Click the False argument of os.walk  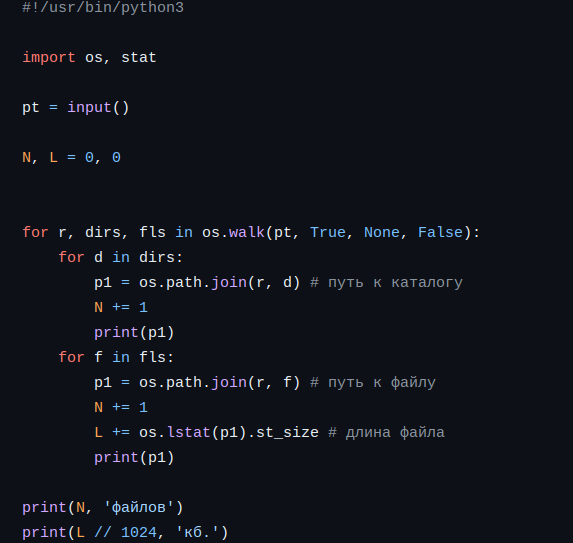point(440,232)
